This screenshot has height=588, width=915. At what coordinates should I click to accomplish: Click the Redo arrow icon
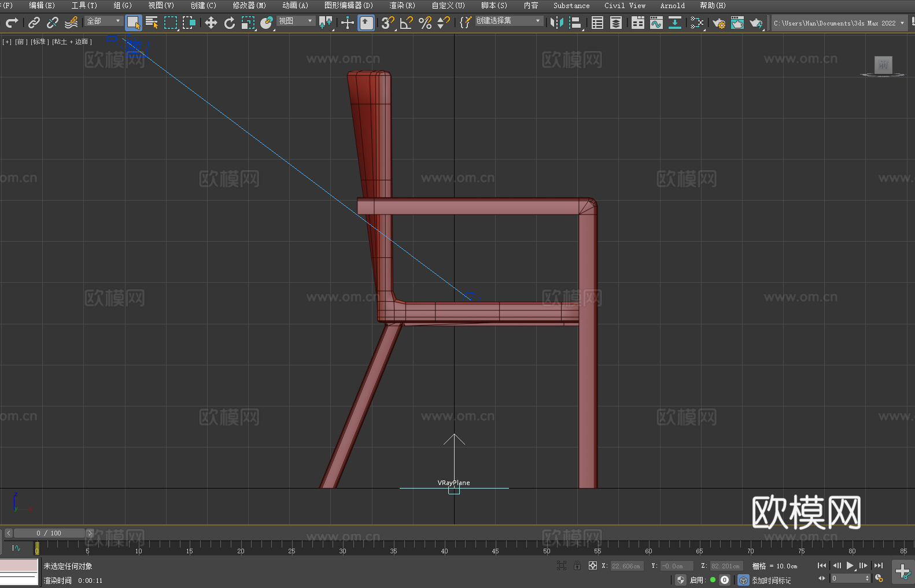12,23
